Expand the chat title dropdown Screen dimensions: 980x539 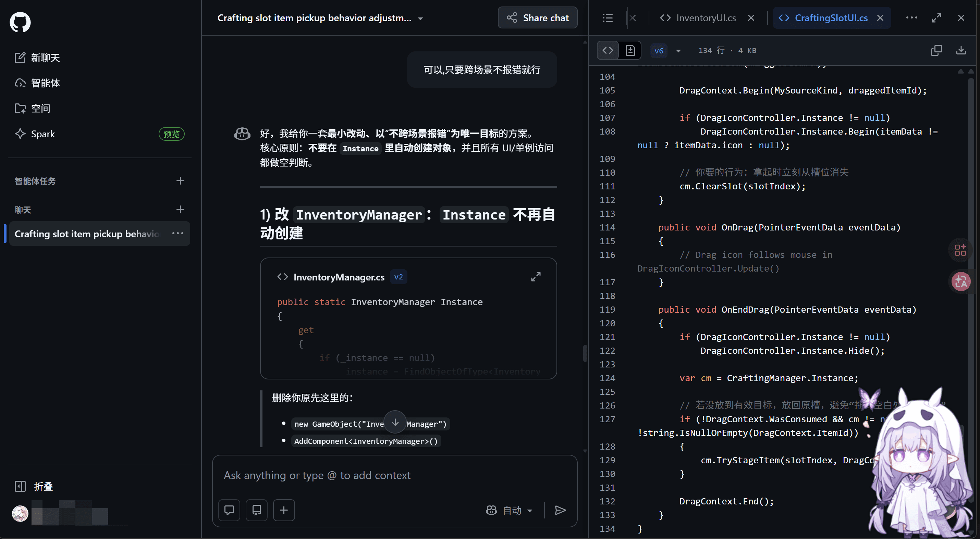(x=420, y=18)
